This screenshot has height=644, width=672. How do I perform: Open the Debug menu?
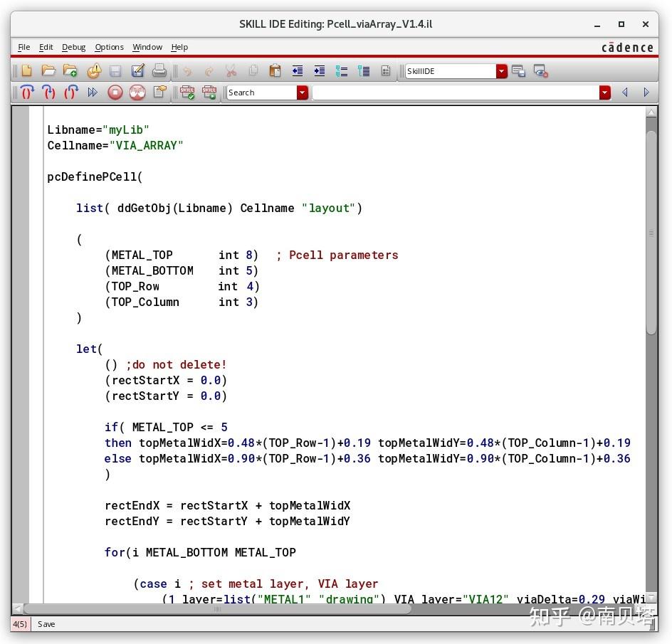click(x=74, y=47)
